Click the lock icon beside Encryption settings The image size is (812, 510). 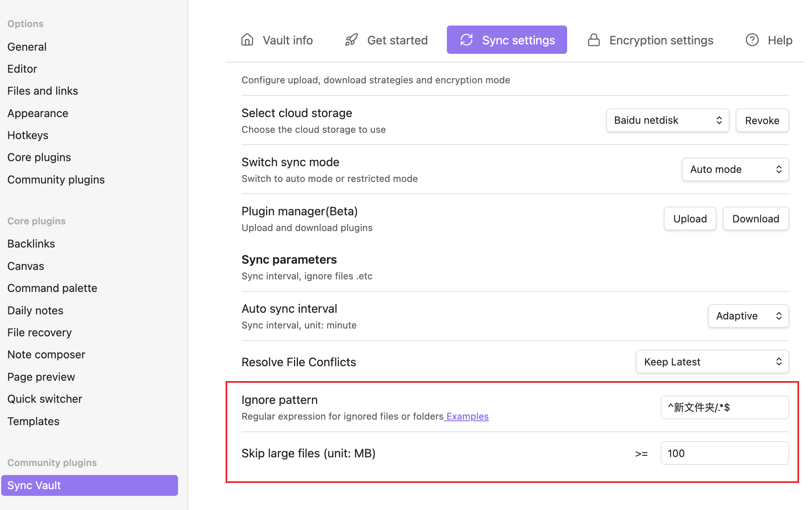(x=593, y=40)
